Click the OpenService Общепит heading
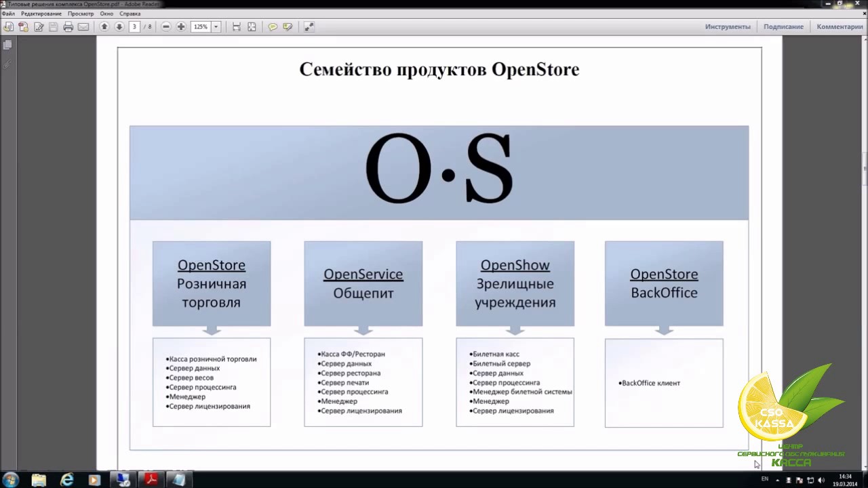 point(363,283)
